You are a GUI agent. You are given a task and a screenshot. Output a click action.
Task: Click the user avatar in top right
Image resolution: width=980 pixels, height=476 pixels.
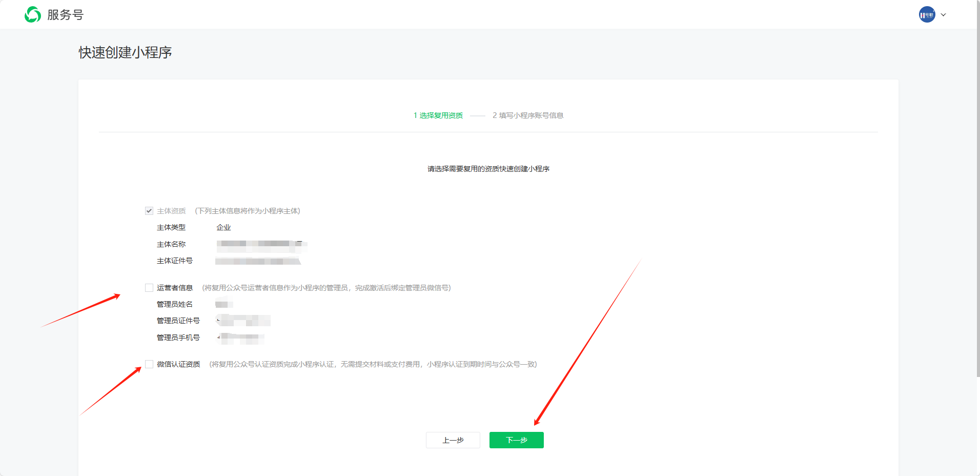click(926, 15)
